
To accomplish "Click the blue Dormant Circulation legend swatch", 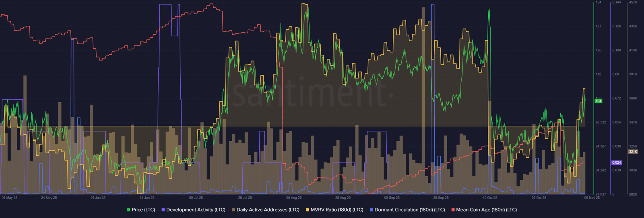I will pos(372,210).
